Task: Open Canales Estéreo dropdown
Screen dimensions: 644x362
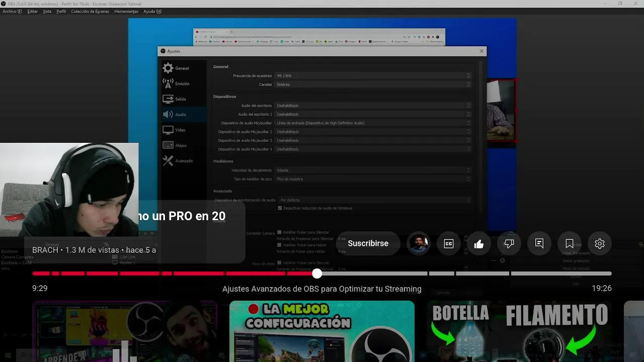Action: 373,84
